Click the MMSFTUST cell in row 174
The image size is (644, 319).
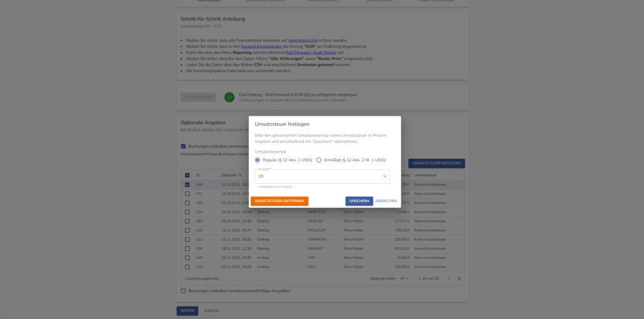tap(318, 212)
